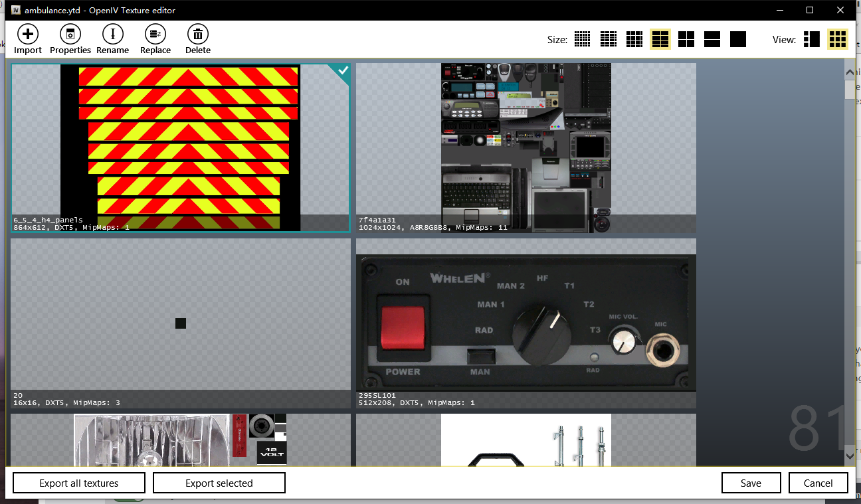Click Export all textures button

click(x=79, y=483)
